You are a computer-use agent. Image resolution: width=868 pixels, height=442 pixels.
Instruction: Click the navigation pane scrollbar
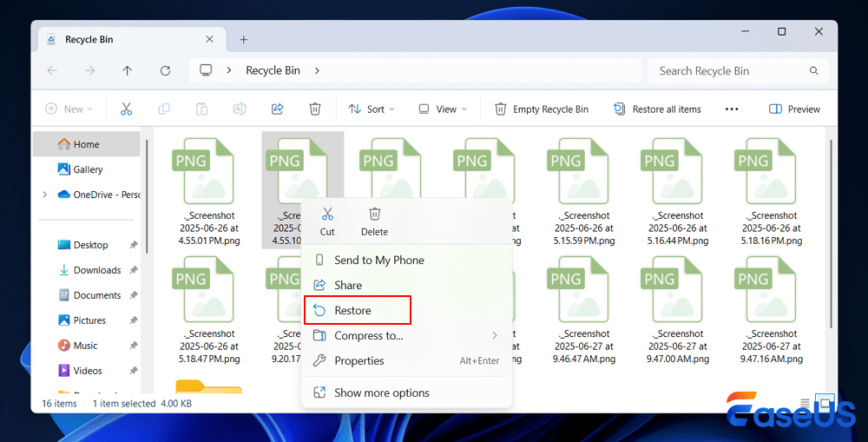tap(147, 196)
